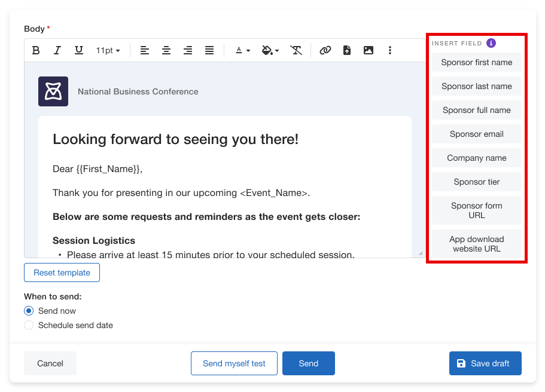Center align the body text
The image size is (545, 392).
(x=166, y=51)
